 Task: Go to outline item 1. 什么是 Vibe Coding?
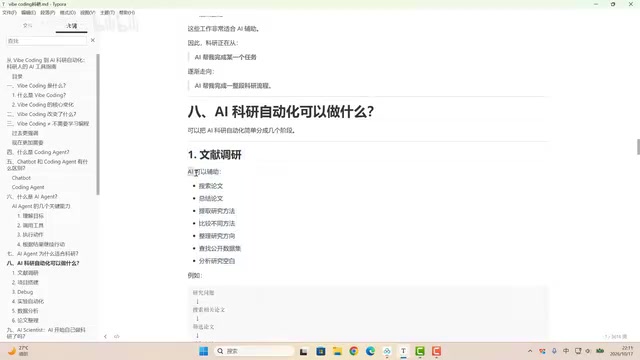(39, 95)
